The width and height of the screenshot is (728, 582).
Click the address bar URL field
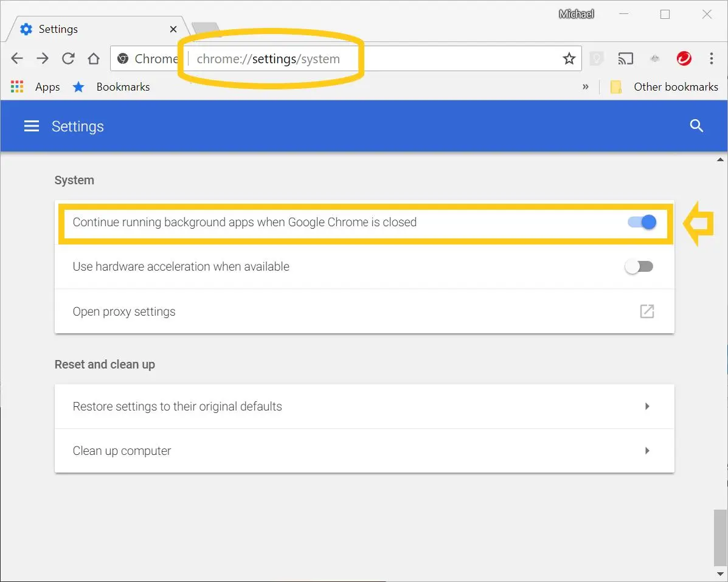pyautogui.click(x=346, y=58)
